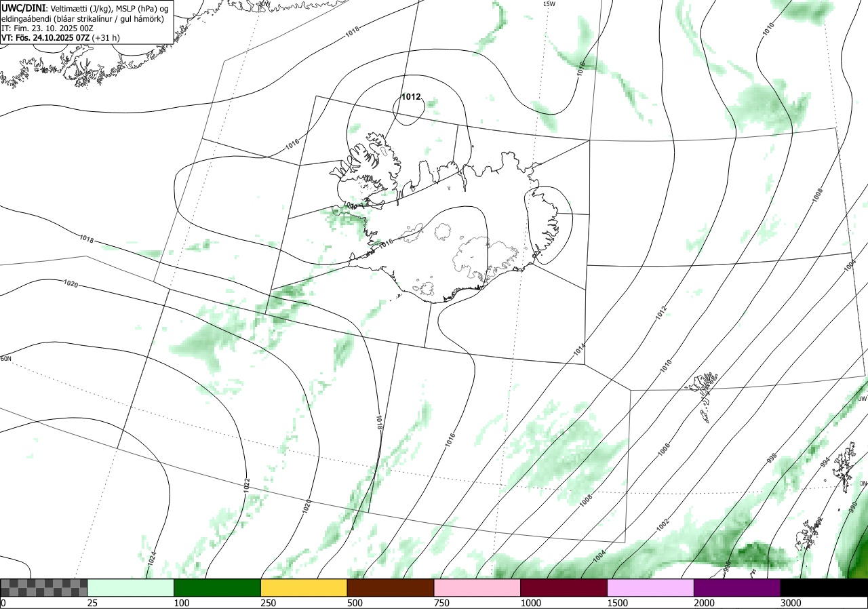Viewport: 868px width, 609px height.
Task: Click the 994 isobar label
Action: click(x=825, y=462)
